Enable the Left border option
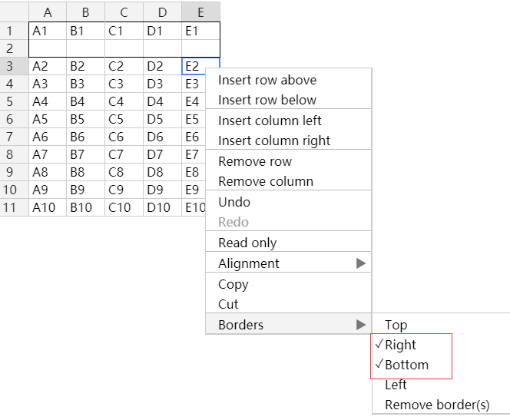The height and width of the screenshot is (420, 510). pyautogui.click(x=441, y=385)
